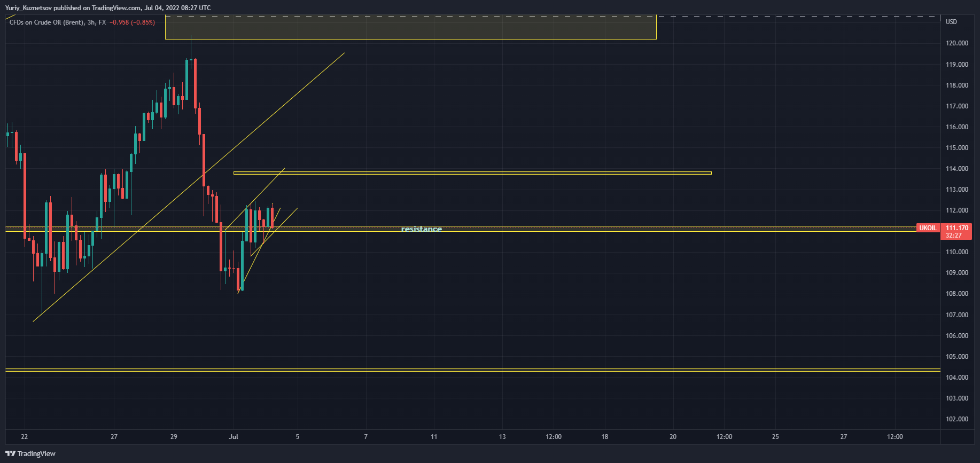Click the 114.000 price axis label
Viewport: 980px width, 463px height.
click(x=956, y=169)
